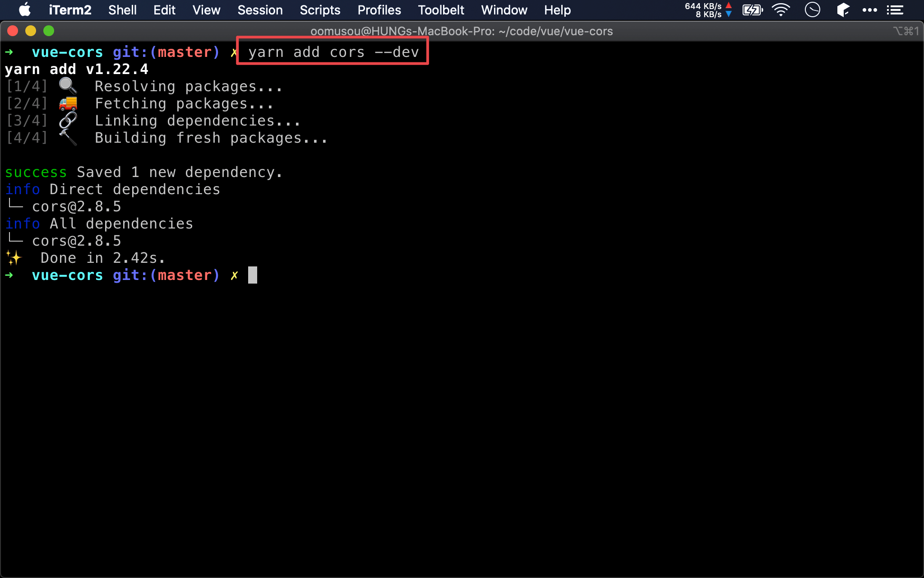The image size is (924, 578).
Task: Click the truck emoji on step 2/4
Action: click(68, 103)
